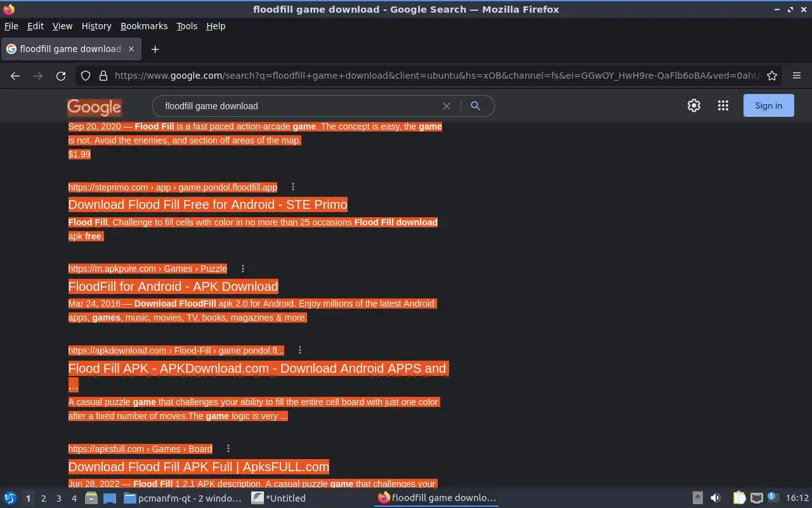
Task: Switch to virtual desktop 3
Action: click(x=58, y=498)
